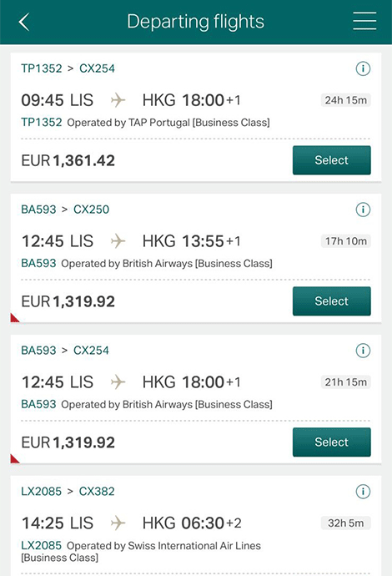Go back using the header arrow
This screenshot has height=576, width=392.
[24, 22]
